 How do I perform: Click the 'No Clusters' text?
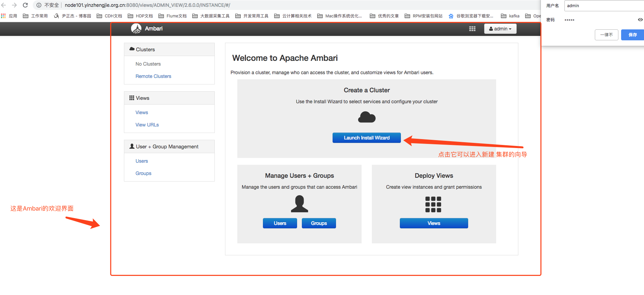148,64
